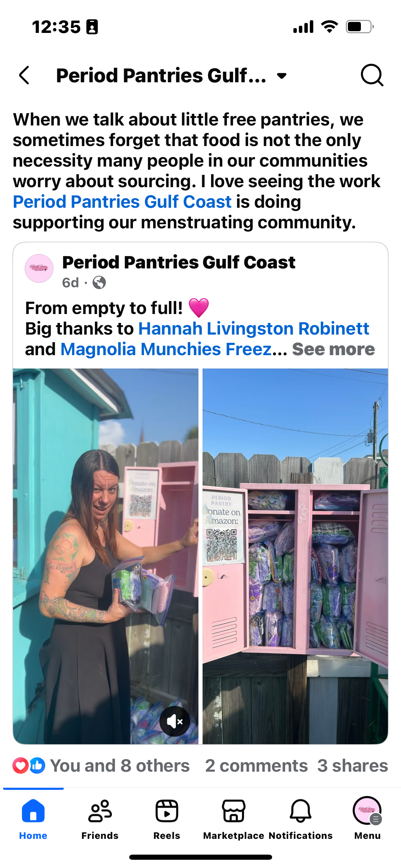
Task: Play the video of the woman stocking pantry
Action: tap(106, 556)
